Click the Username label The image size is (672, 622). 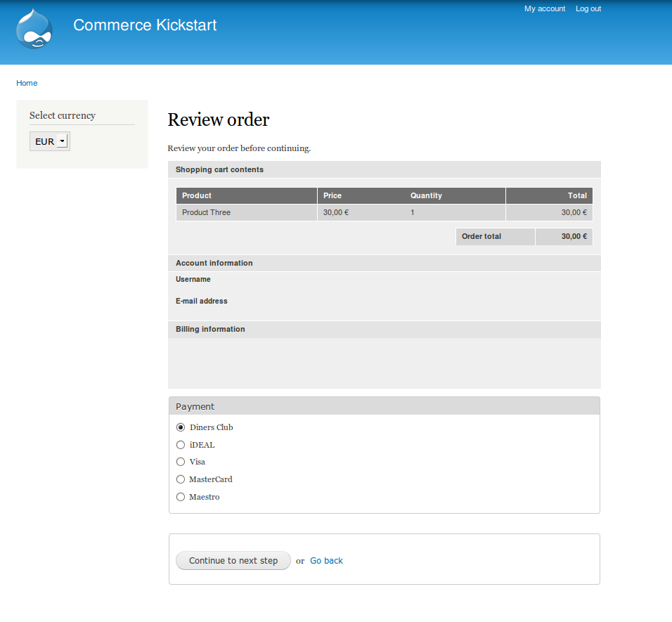[x=193, y=279]
